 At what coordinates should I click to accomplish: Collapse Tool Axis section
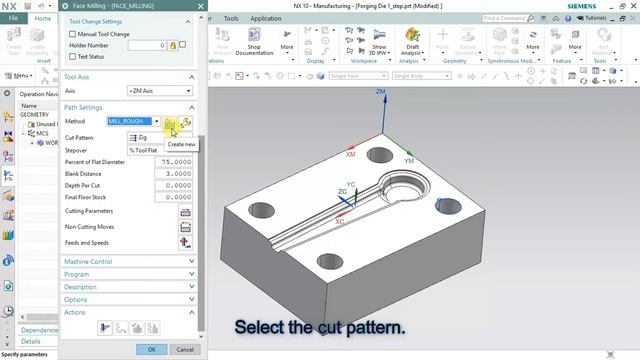point(129,77)
